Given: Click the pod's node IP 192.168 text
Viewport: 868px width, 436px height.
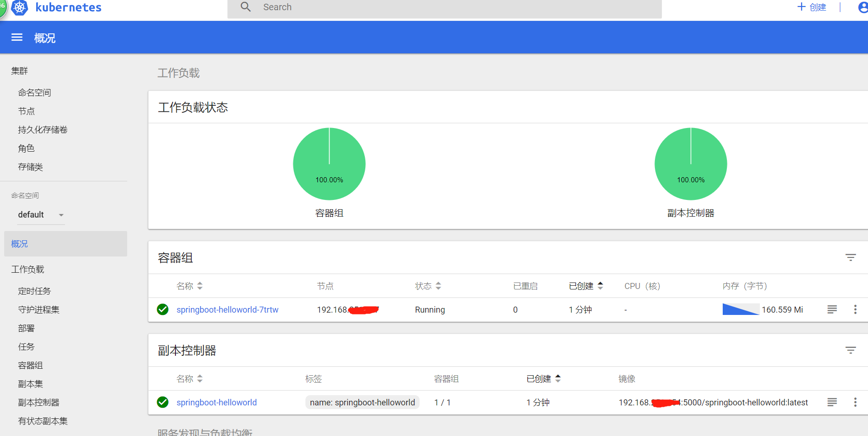Looking at the screenshot, I should pos(348,309).
